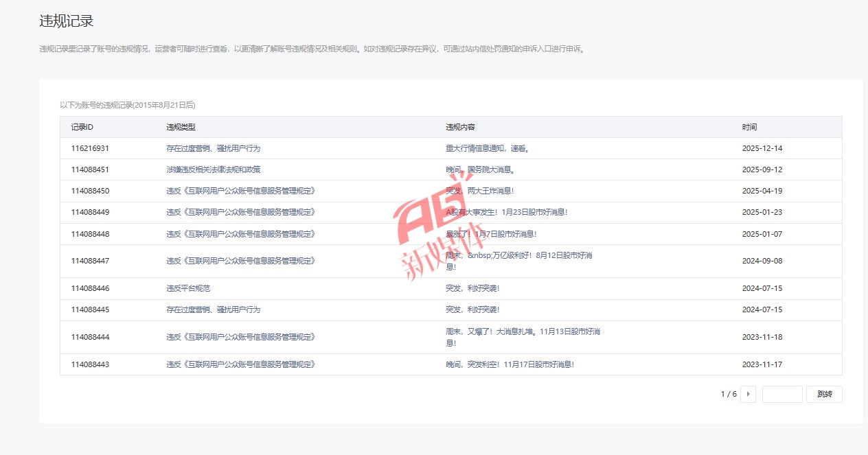Click the 违规内容 column header
This screenshot has width=868, height=455.
(460, 127)
